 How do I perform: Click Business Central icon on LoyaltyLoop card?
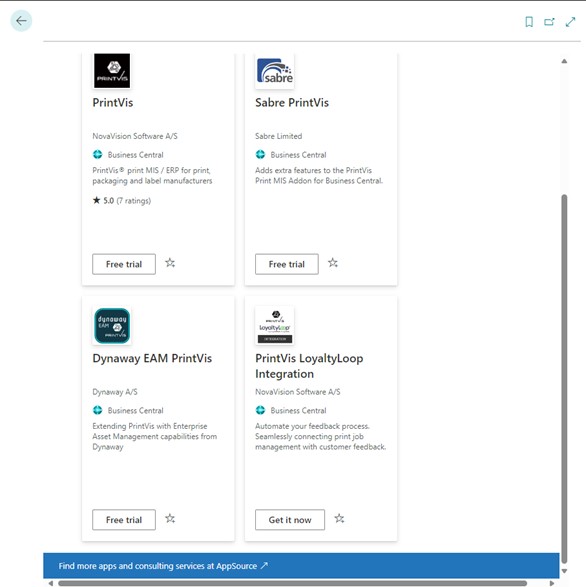point(260,410)
